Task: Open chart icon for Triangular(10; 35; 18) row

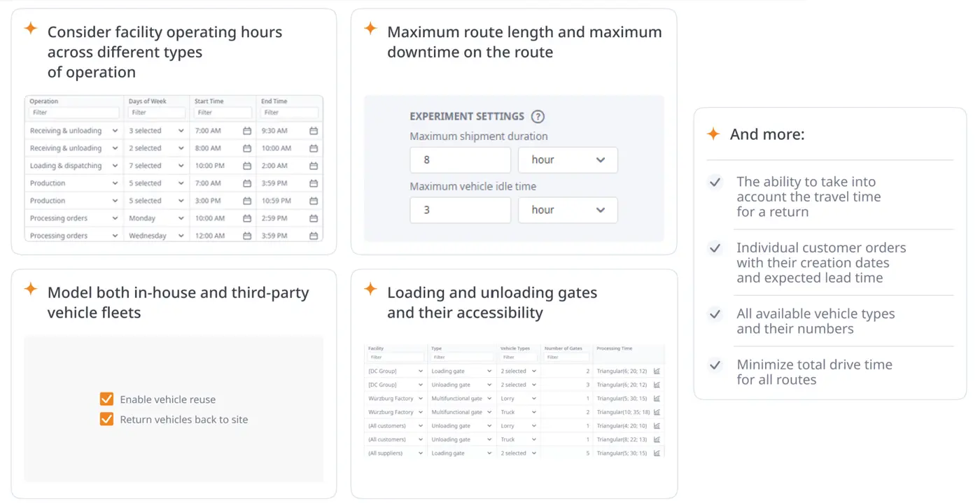Action: 657,412
